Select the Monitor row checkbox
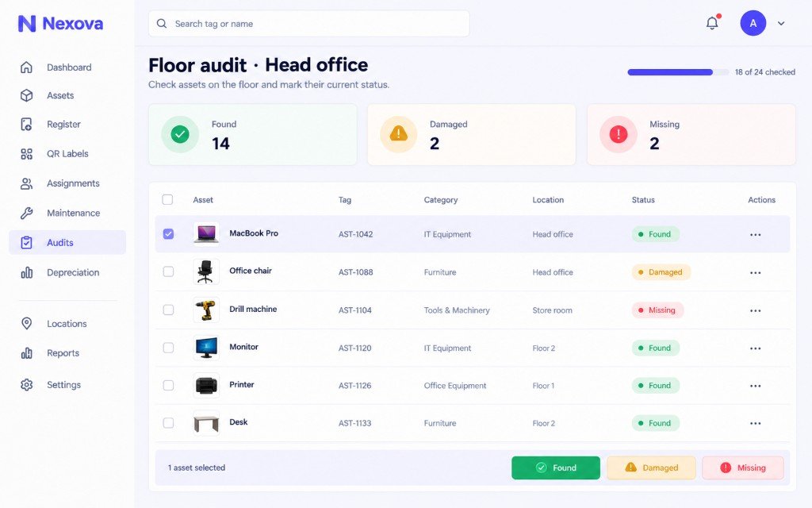Viewport: 812px width, 508px height. [x=168, y=348]
